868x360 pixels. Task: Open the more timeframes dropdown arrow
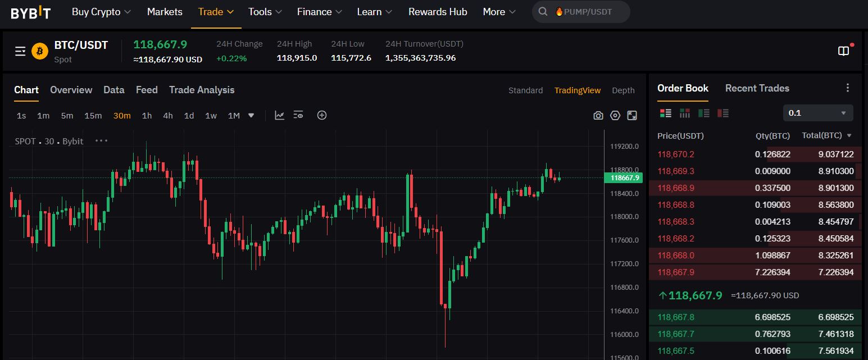point(251,116)
